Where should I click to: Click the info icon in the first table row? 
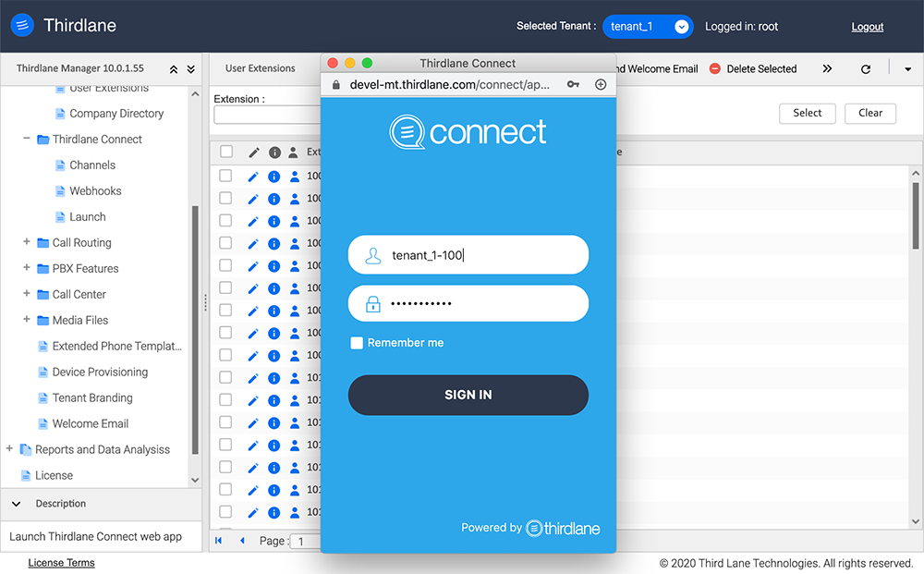click(x=274, y=177)
